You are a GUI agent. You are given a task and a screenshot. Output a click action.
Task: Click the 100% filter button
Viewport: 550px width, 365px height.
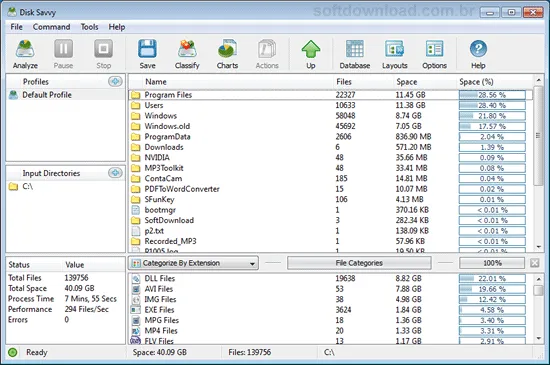(x=492, y=263)
